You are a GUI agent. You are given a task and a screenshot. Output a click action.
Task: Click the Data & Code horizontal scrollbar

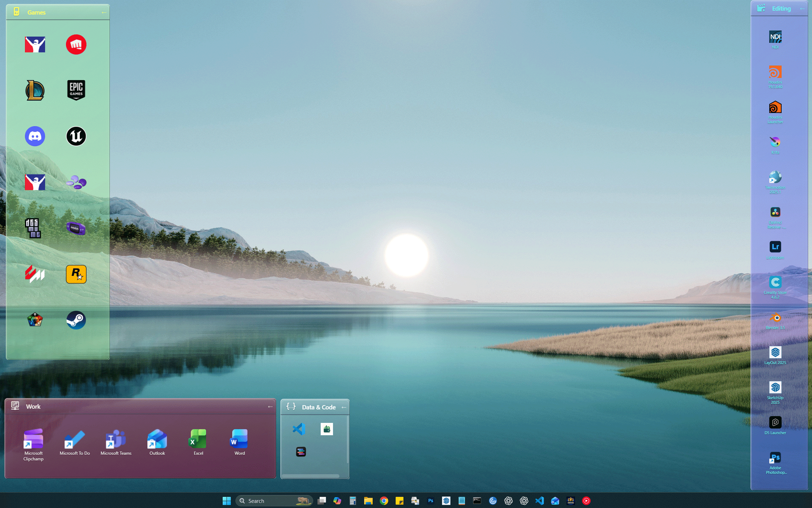(x=311, y=476)
